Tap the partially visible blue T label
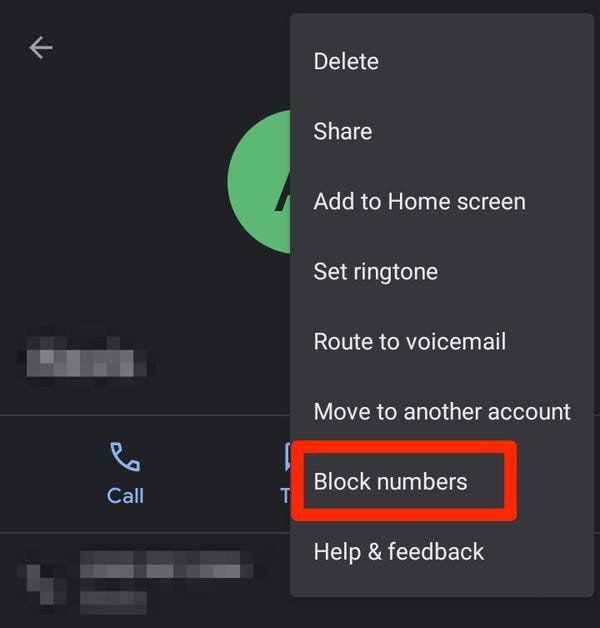This screenshot has width=600, height=628. click(285, 496)
